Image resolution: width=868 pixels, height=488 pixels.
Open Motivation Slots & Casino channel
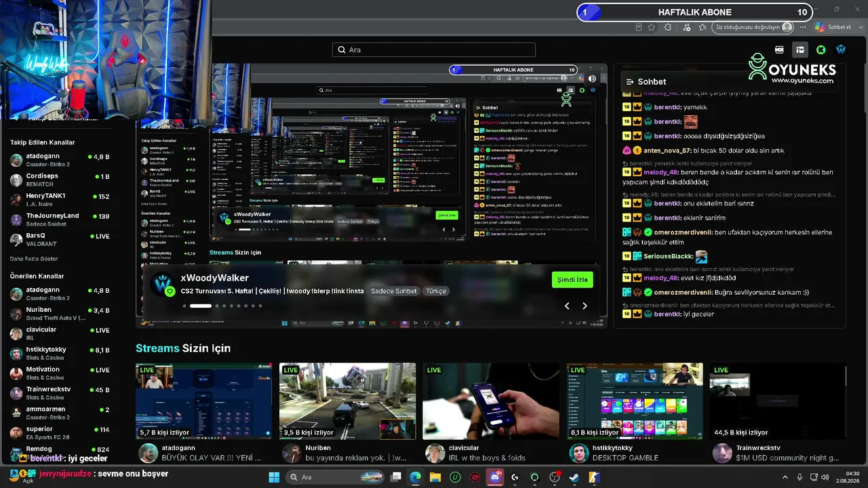click(60, 373)
